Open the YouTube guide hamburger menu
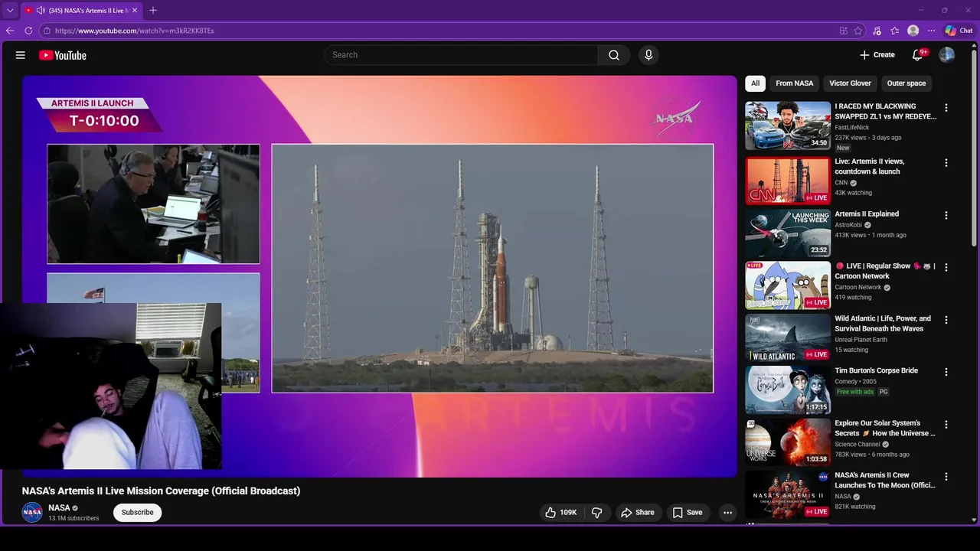This screenshot has height=551, width=980. pyautogui.click(x=21, y=55)
